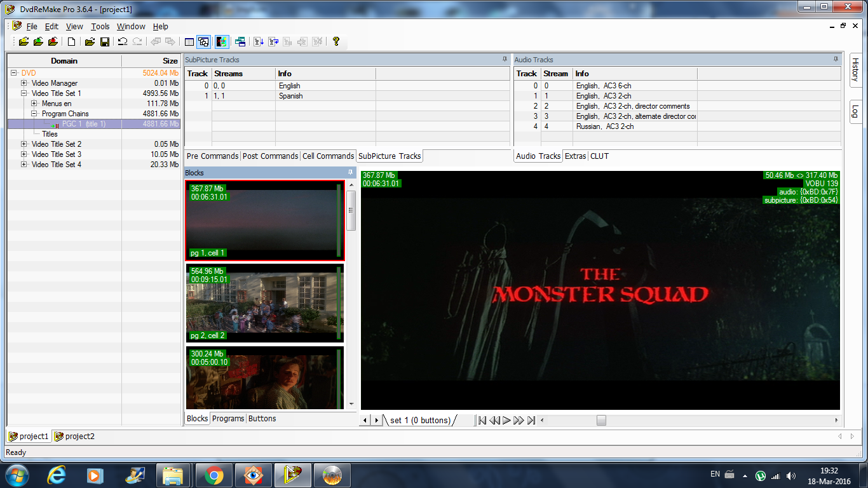
Task: Select Russian AC3 2-ch audio track row
Action: tap(677, 126)
